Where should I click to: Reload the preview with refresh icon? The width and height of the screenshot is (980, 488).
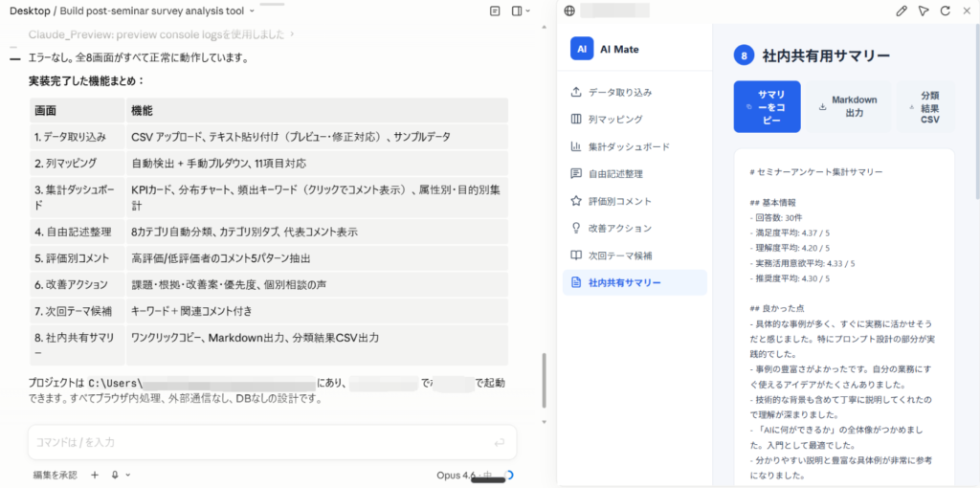point(945,11)
